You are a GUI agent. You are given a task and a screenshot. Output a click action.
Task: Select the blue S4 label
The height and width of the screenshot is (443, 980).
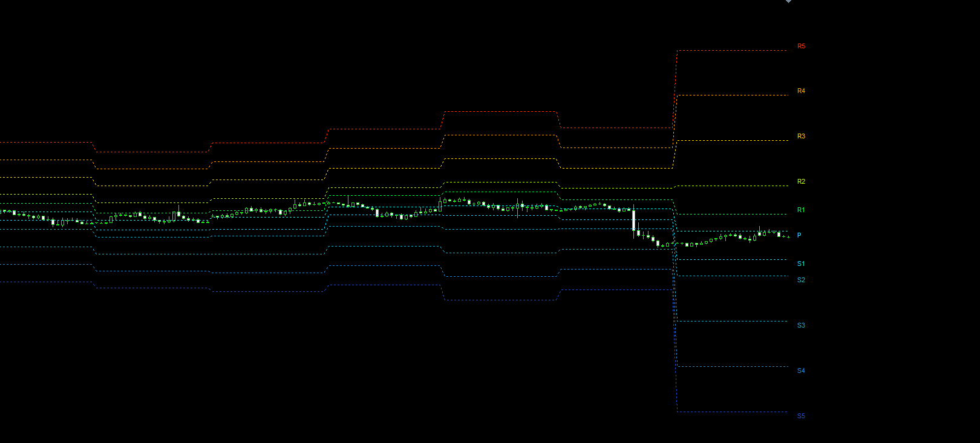pyautogui.click(x=801, y=371)
